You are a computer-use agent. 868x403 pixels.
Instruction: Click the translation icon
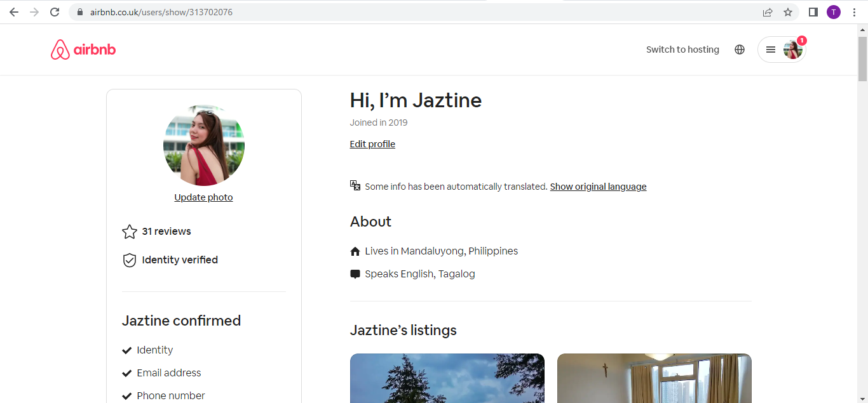[x=355, y=185]
